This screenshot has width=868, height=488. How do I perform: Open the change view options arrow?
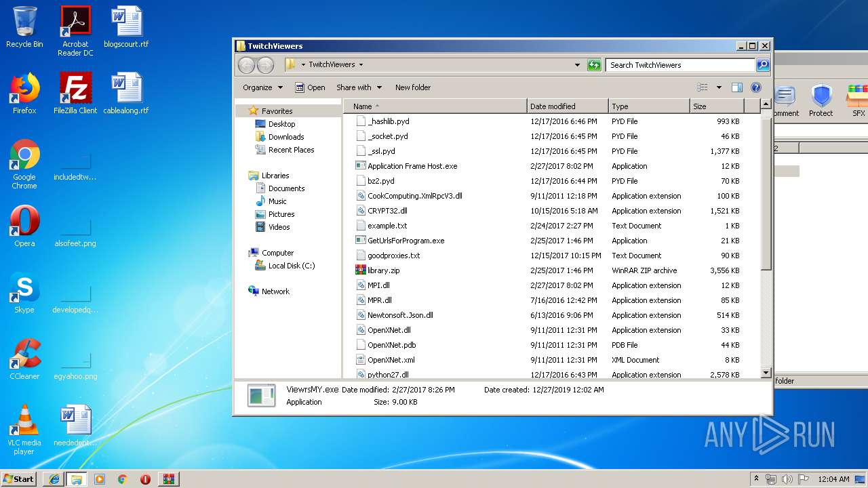click(719, 87)
